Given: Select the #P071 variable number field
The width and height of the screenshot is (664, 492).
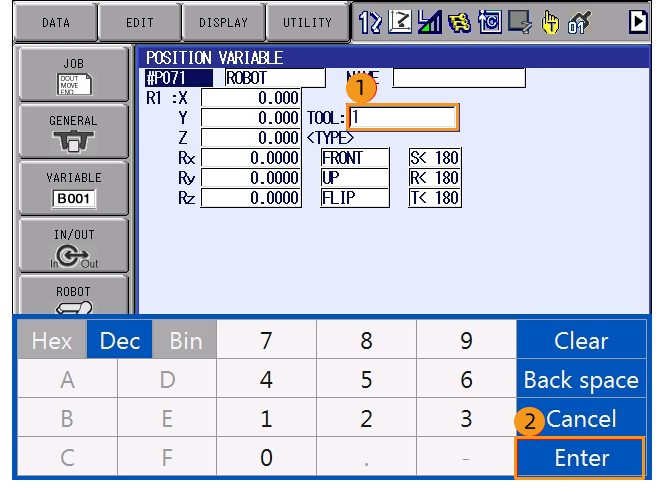Looking at the screenshot, I should pos(178,78).
